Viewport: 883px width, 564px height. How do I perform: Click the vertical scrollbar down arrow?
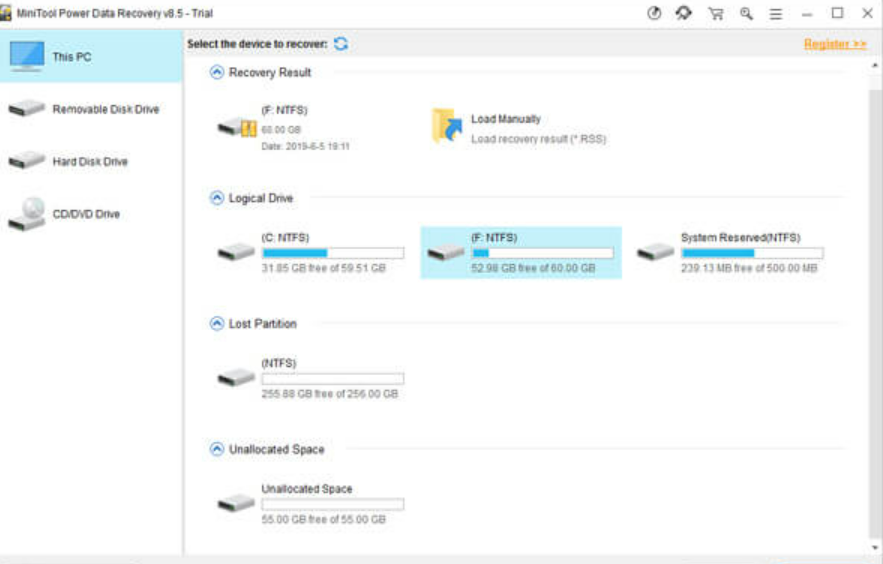(x=875, y=547)
